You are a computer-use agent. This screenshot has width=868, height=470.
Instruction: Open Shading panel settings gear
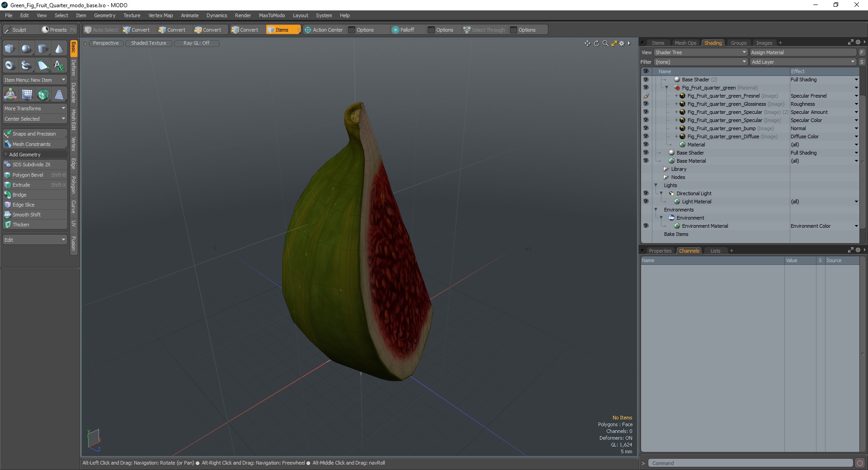coord(858,42)
